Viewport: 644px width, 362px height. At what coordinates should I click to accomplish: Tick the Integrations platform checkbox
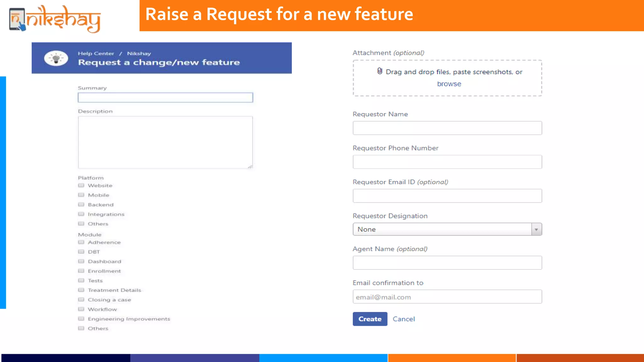tap(81, 214)
